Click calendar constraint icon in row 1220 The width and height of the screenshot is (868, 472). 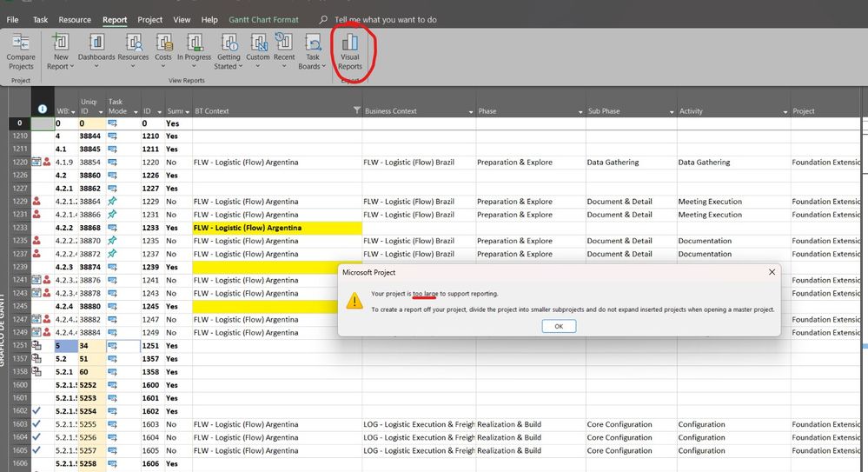pos(36,162)
